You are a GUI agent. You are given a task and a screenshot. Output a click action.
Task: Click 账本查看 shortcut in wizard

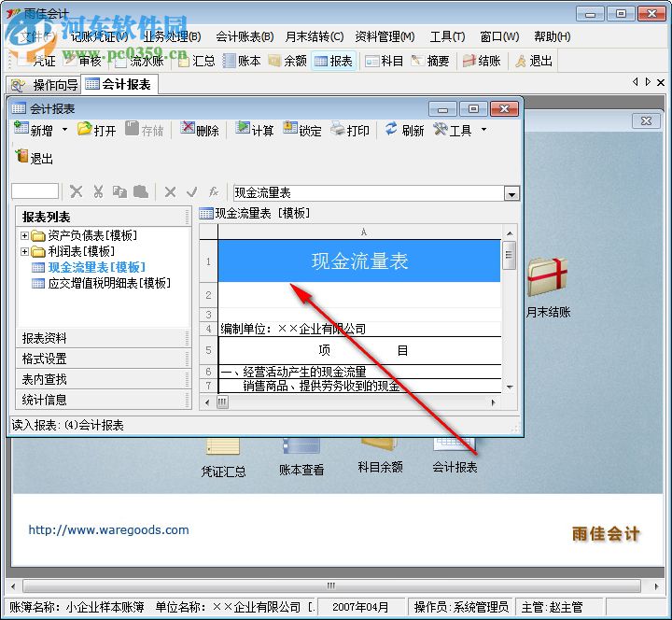tap(301, 458)
